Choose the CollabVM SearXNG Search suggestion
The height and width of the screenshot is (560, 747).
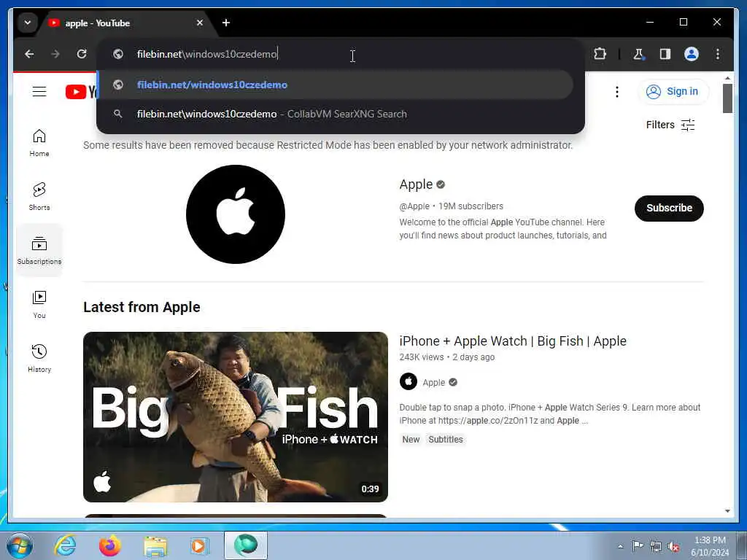point(336,114)
